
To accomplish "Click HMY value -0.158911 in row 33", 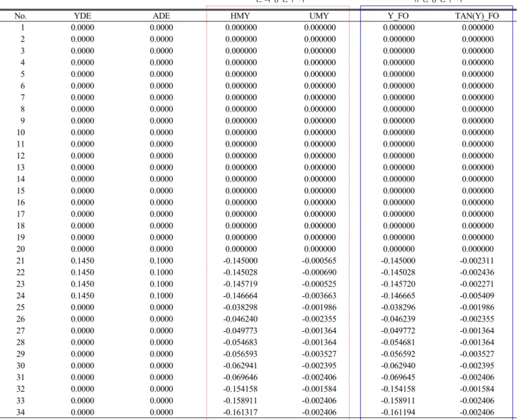I will 240,401.
